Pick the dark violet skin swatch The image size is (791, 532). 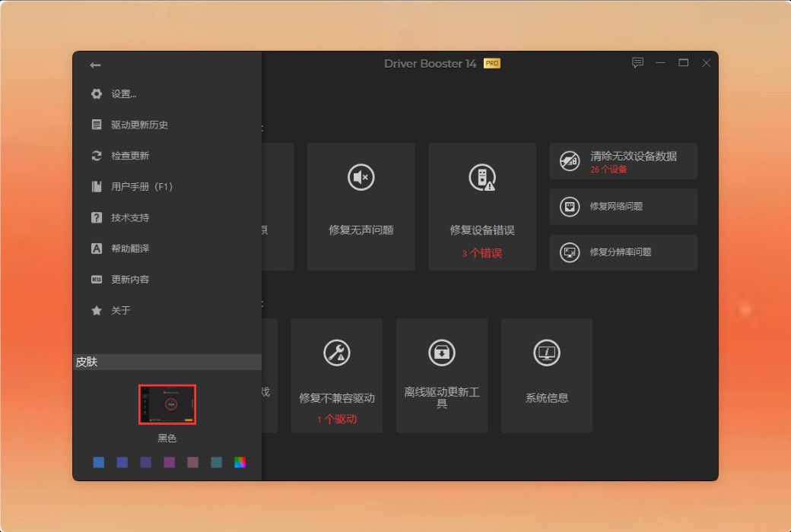point(146,462)
